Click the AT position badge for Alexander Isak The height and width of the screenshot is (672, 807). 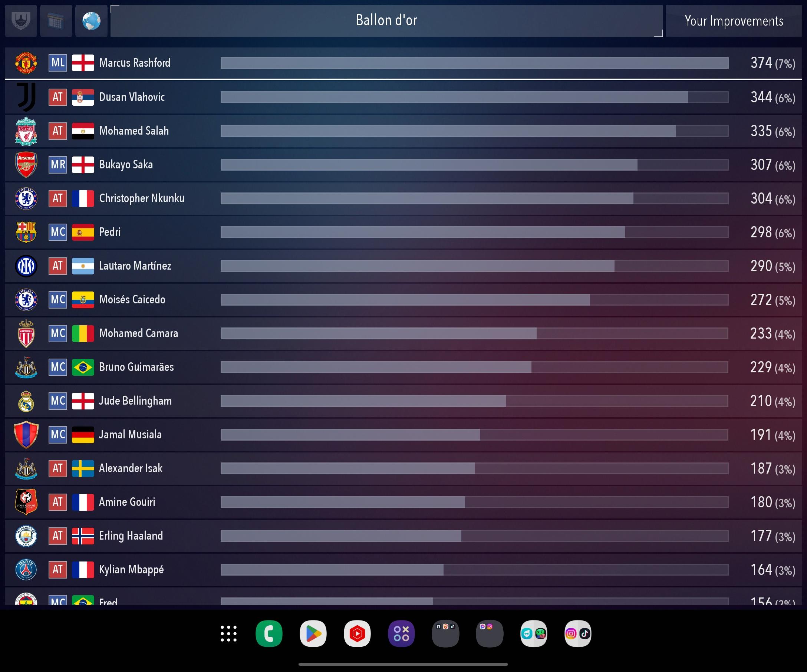pyautogui.click(x=57, y=468)
